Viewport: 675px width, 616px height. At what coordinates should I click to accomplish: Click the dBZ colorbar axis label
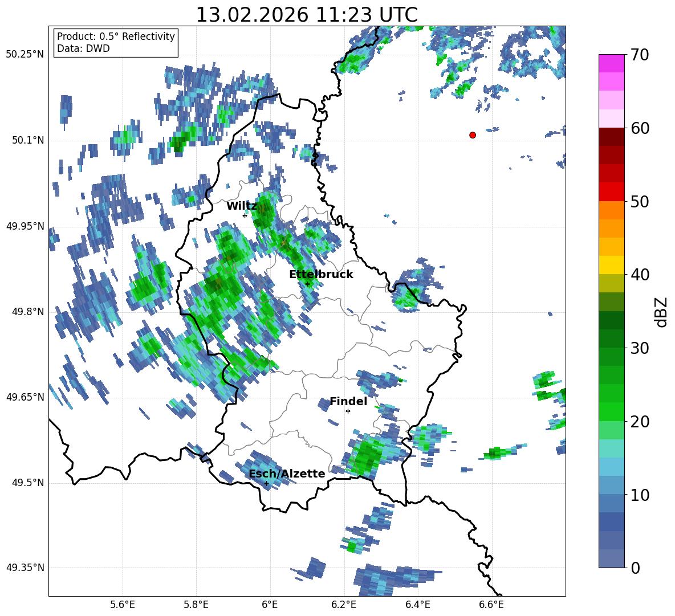click(661, 312)
